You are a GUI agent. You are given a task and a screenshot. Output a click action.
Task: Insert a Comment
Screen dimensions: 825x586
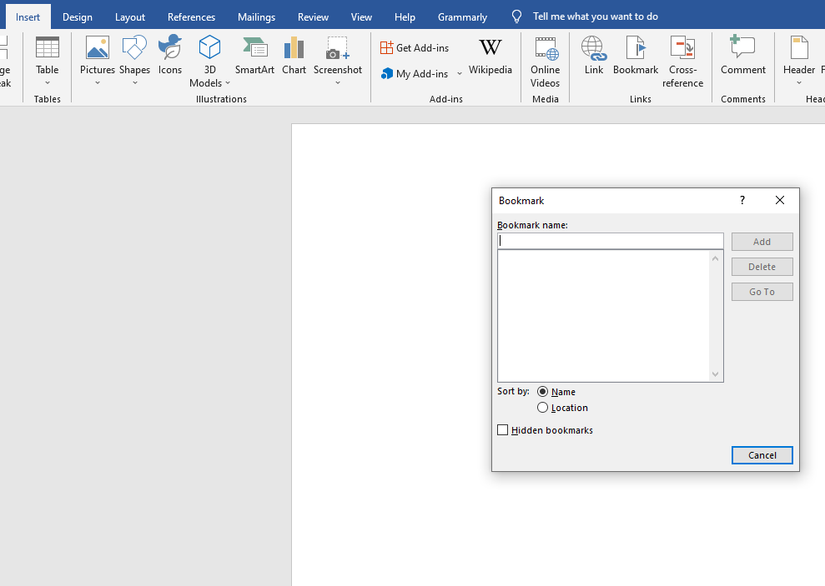742,62
